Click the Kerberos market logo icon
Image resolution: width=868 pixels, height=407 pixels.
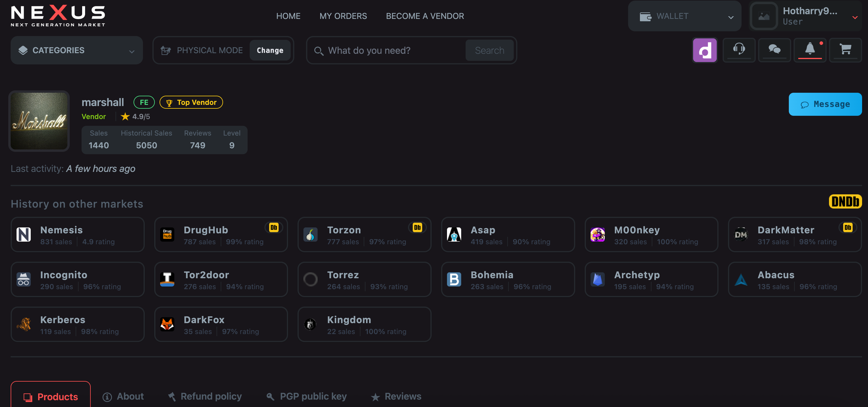click(x=24, y=324)
